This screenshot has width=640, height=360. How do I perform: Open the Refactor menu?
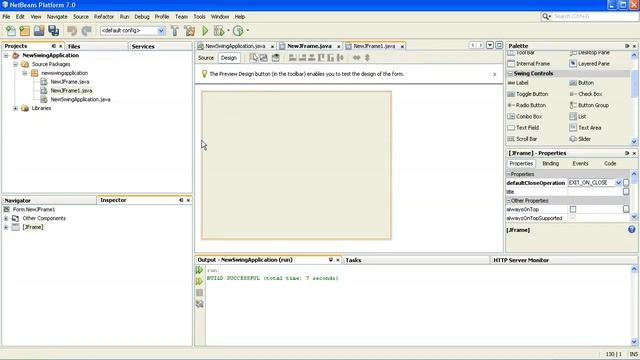click(104, 17)
